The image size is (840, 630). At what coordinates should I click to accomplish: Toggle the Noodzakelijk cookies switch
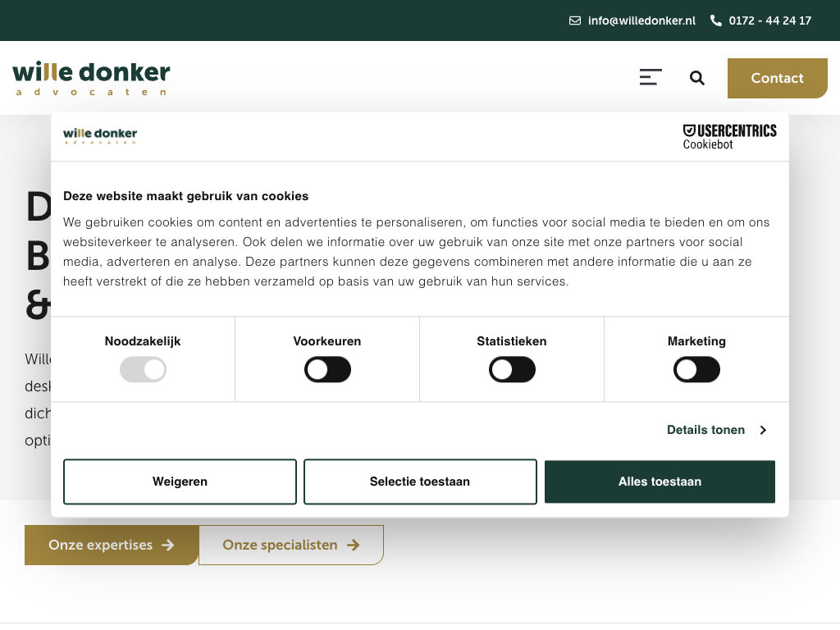pyautogui.click(x=143, y=370)
